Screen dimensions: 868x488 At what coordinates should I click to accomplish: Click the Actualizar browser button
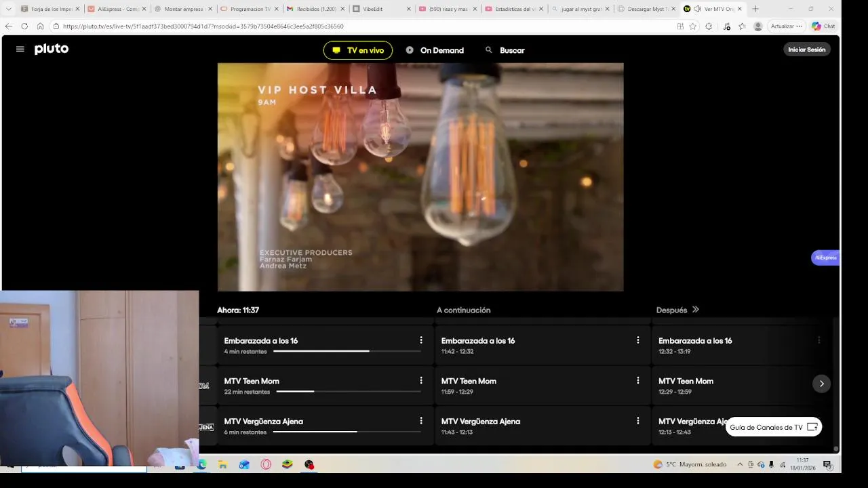tap(786, 26)
